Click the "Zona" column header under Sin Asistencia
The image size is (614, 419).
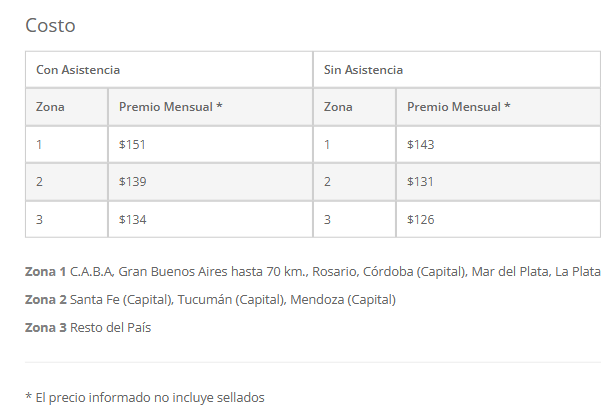(x=338, y=107)
